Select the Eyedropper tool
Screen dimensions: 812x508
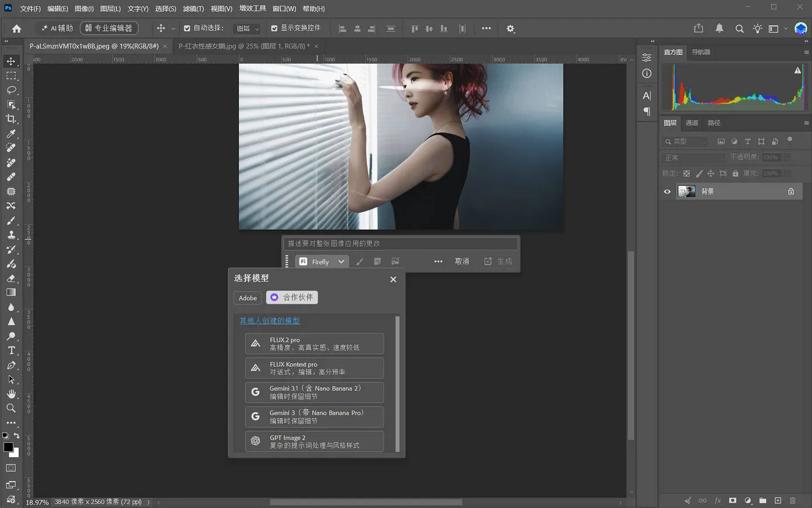[x=11, y=134]
